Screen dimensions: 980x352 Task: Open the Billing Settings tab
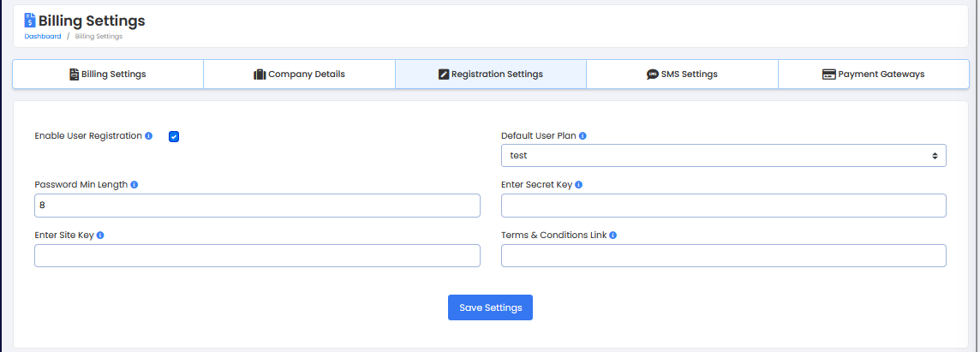(x=108, y=75)
